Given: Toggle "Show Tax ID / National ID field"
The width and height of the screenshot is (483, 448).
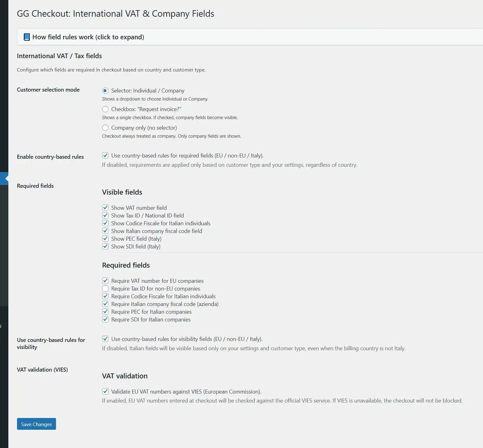Looking at the screenshot, I should (105, 215).
